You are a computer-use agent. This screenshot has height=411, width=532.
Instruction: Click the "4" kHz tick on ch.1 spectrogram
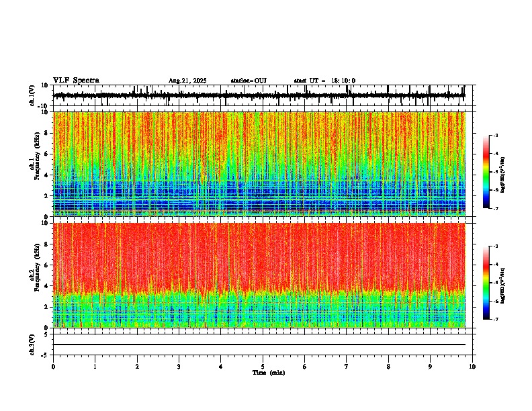46,175
